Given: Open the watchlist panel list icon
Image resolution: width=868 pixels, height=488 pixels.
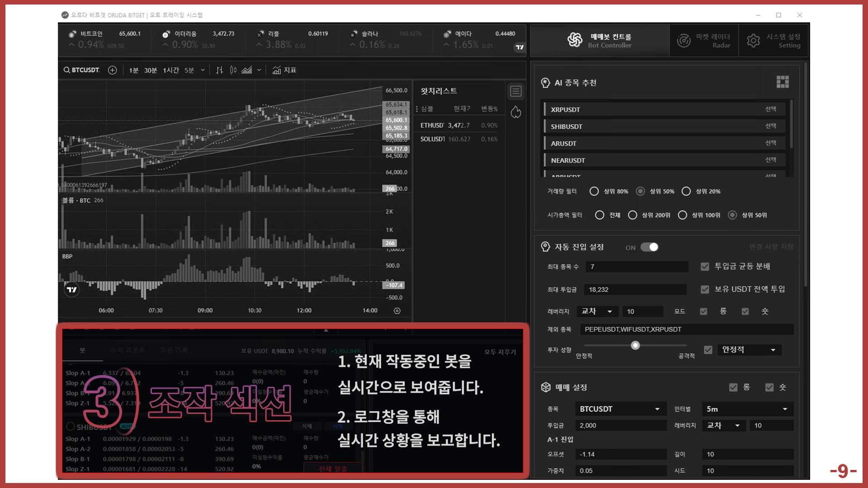Looking at the screenshot, I should (x=516, y=91).
